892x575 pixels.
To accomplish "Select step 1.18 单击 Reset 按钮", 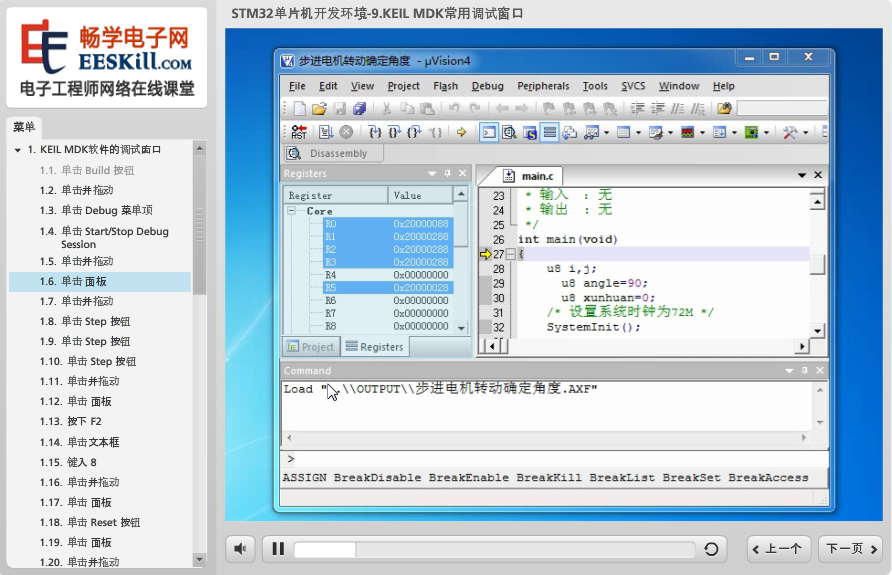I will (x=90, y=522).
